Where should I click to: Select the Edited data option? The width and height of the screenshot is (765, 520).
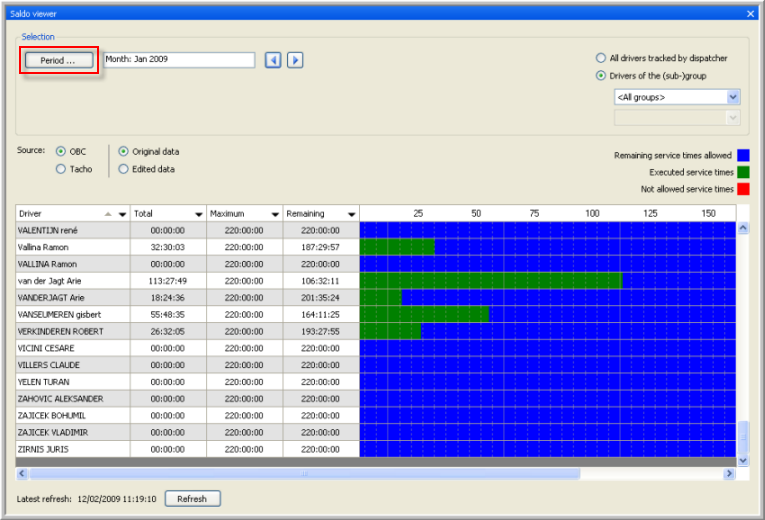(124, 170)
